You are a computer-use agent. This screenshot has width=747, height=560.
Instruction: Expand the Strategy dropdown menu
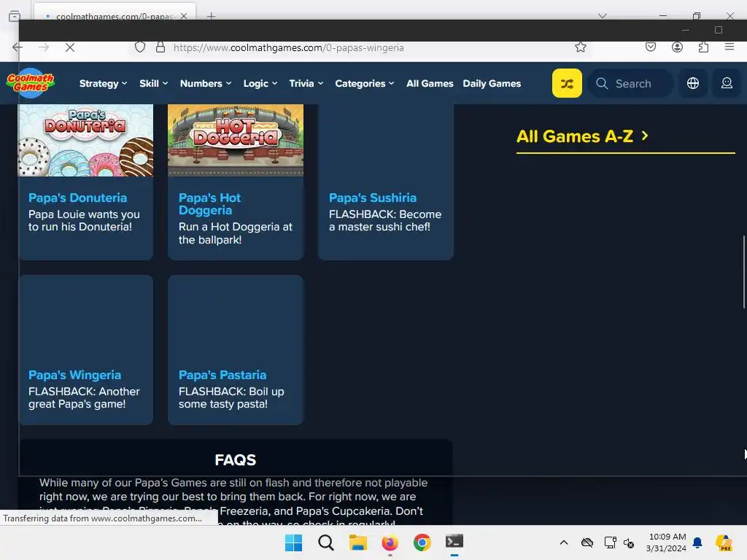point(103,83)
